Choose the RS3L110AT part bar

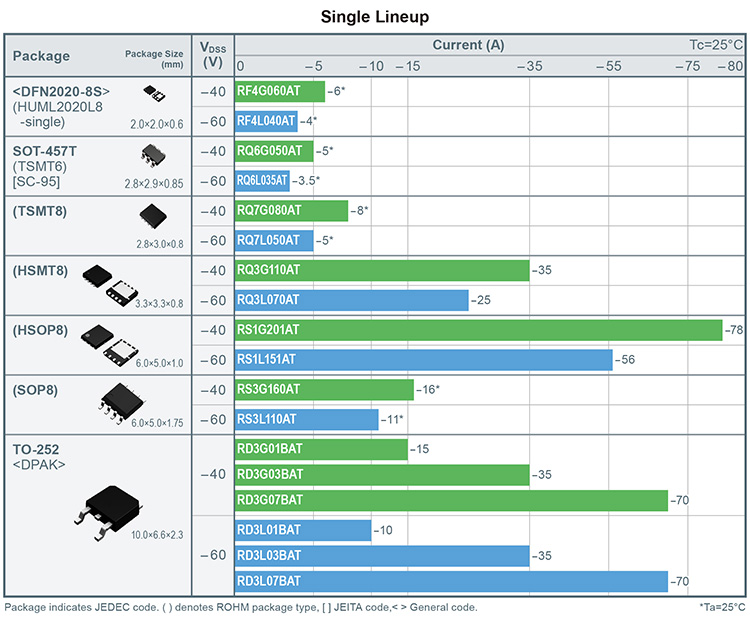pyautogui.click(x=307, y=419)
